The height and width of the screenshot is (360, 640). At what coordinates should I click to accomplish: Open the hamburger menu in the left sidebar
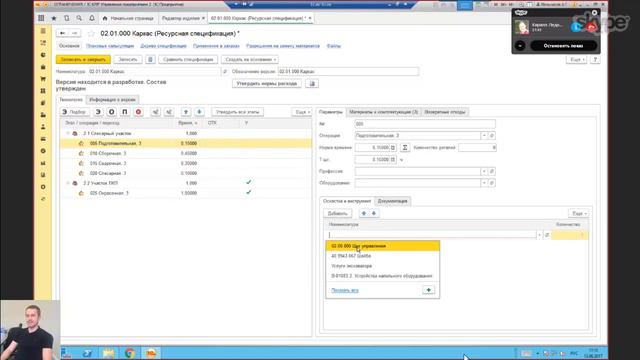(43, 31)
